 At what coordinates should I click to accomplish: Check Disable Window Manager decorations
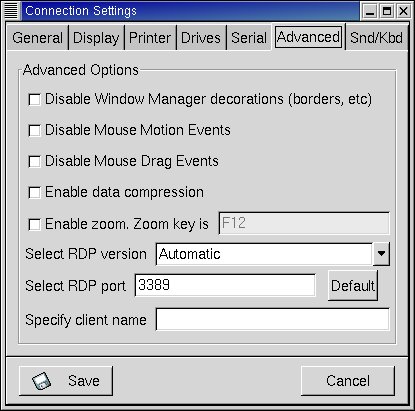click(x=34, y=99)
